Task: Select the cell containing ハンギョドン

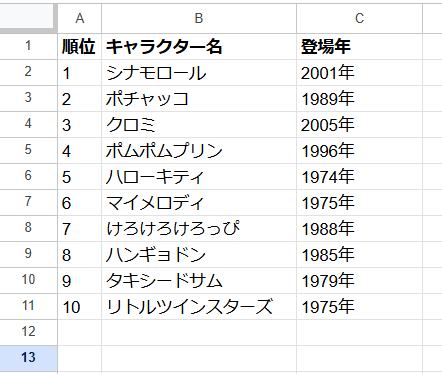Action: click(x=199, y=255)
